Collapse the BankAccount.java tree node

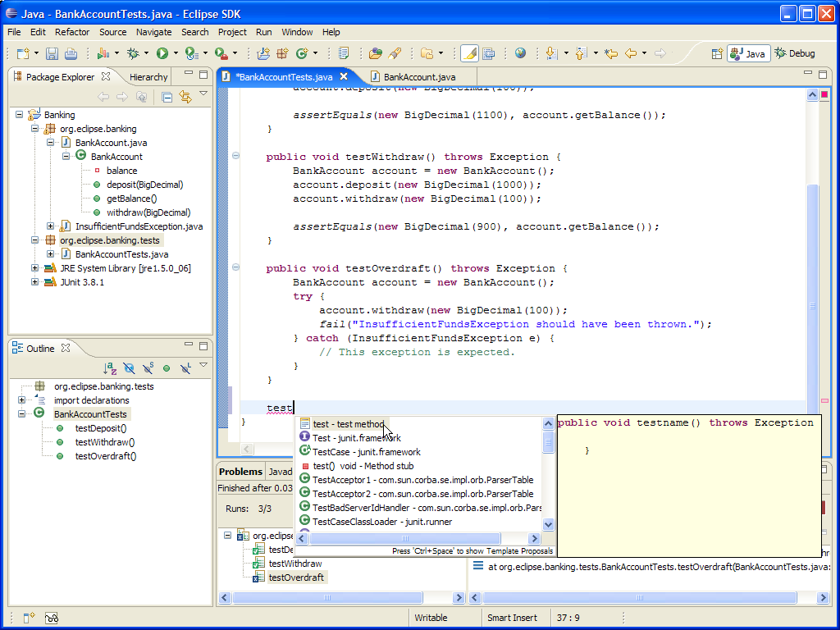point(50,143)
